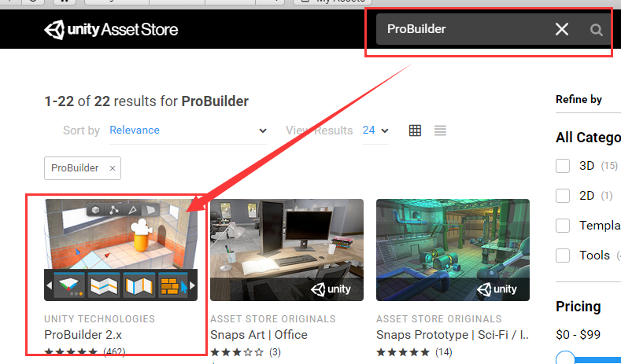Open Snaps Prototype | Sci-Fi title link
Viewport: 621px width, 364px height.
click(453, 335)
